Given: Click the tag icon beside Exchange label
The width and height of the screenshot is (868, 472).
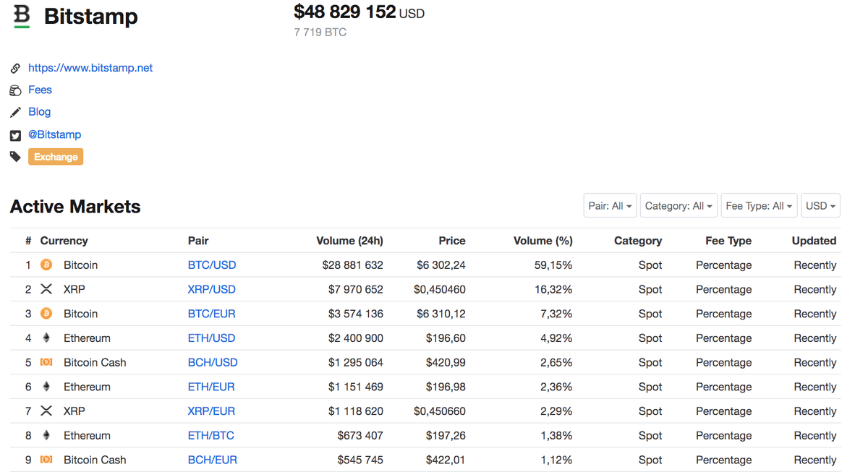Looking at the screenshot, I should point(15,157).
